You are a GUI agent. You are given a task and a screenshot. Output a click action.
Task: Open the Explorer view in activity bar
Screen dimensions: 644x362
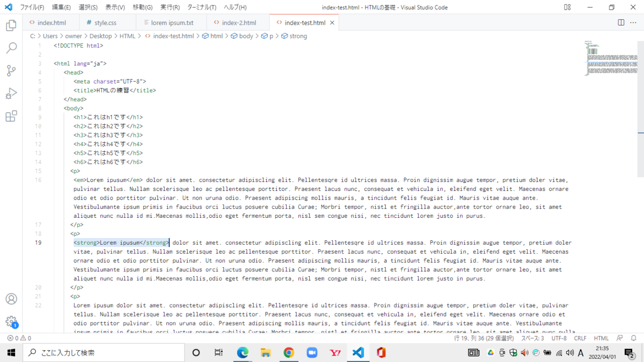coord(11,25)
